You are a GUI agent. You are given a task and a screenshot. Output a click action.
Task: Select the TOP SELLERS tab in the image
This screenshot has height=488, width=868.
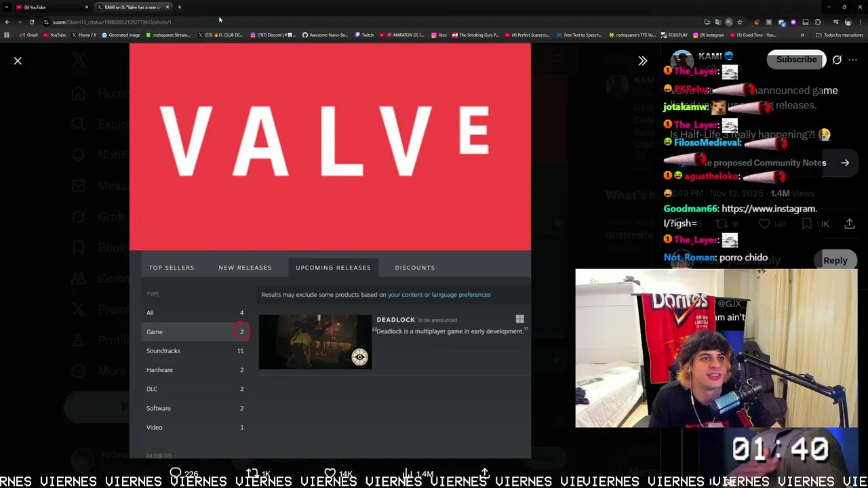point(172,268)
